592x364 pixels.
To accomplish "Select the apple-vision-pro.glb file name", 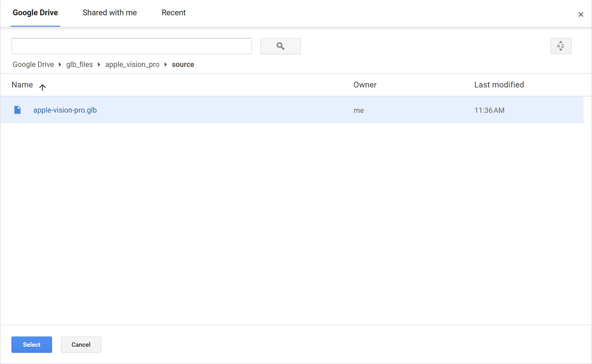I will pyautogui.click(x=65, y=110).
